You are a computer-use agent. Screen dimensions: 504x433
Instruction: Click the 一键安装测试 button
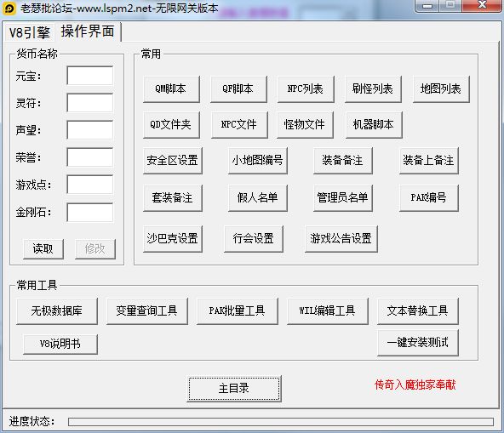[418, 343]
